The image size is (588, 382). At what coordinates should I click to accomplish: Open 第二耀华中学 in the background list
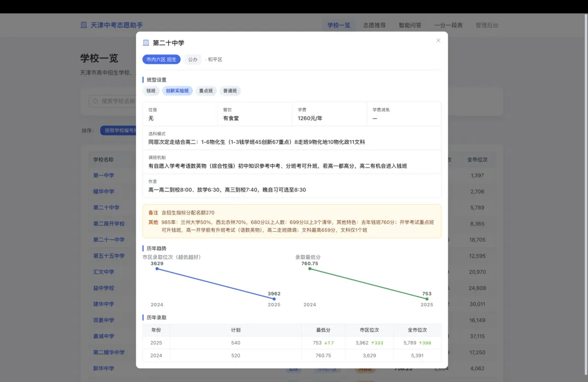tap(109, 353)
